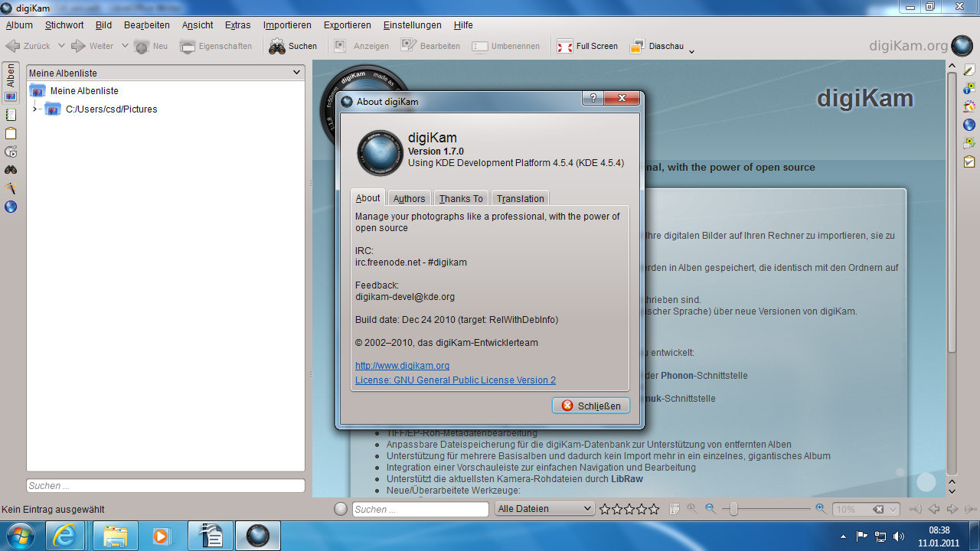Viewport: 980px width, 551px height.
Task: Open Fuzzy Searches with the magic wand icon
Action: [10, 187]
